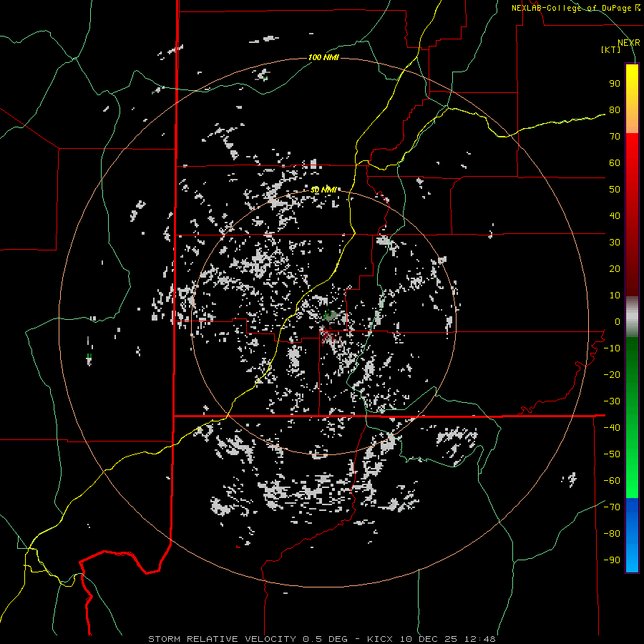
Task: Click the -80 value on velocity scale
Action: 612,534
